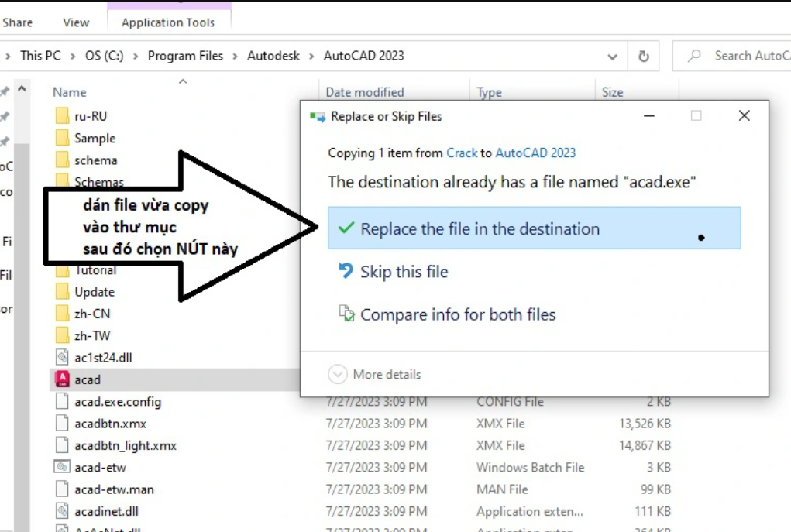Choose Skip this file option
The width and height of the screenshot is (791, 532).
(404, 272)
